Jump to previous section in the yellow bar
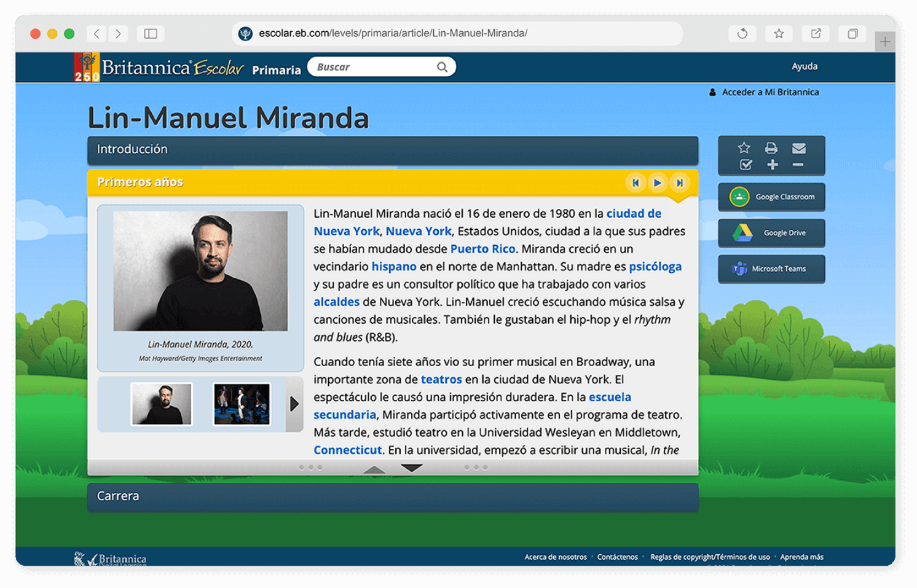The image size is (917, 588). (x=636, y=182)
